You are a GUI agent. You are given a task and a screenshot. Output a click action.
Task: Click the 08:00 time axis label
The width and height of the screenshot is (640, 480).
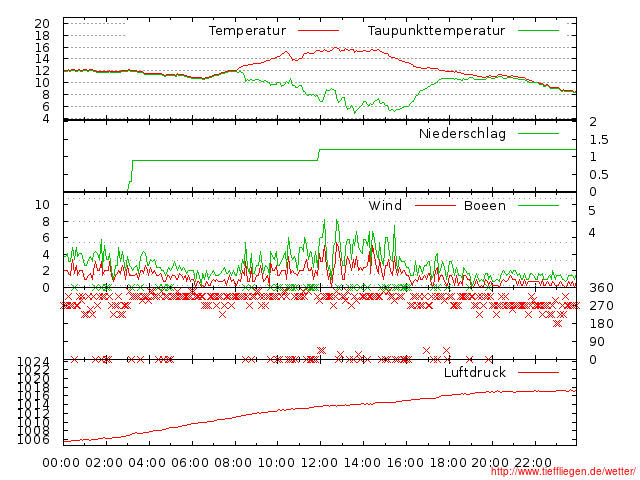coord(233,463)
